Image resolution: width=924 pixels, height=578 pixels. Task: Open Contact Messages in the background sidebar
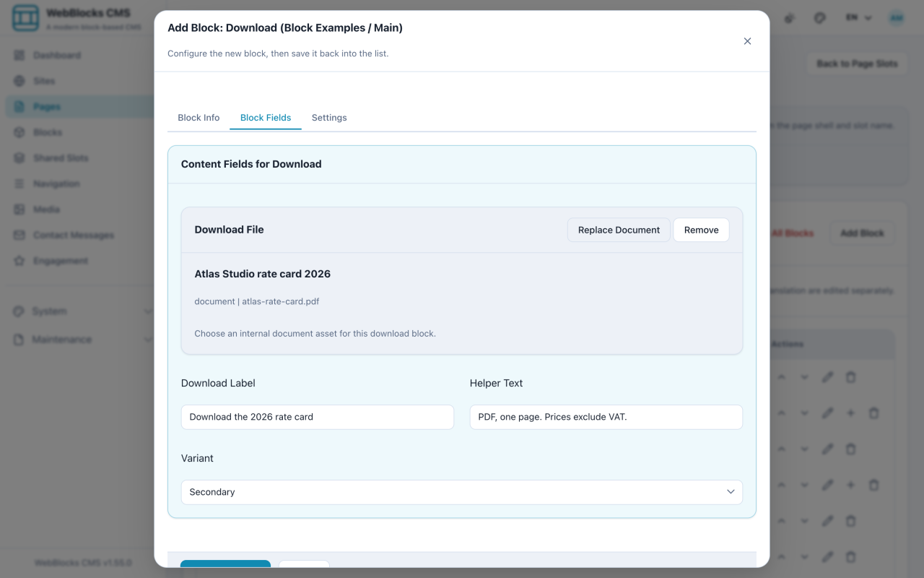coord(79,235)
